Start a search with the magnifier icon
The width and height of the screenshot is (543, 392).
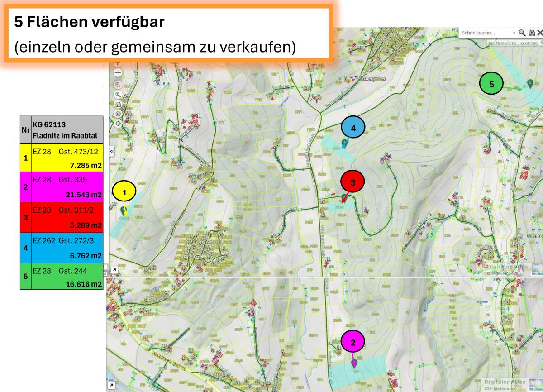coord(522,33)
